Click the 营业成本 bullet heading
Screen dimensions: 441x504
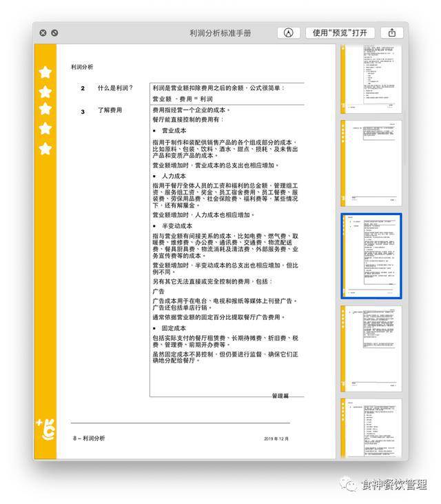click(x=174, y=130)
